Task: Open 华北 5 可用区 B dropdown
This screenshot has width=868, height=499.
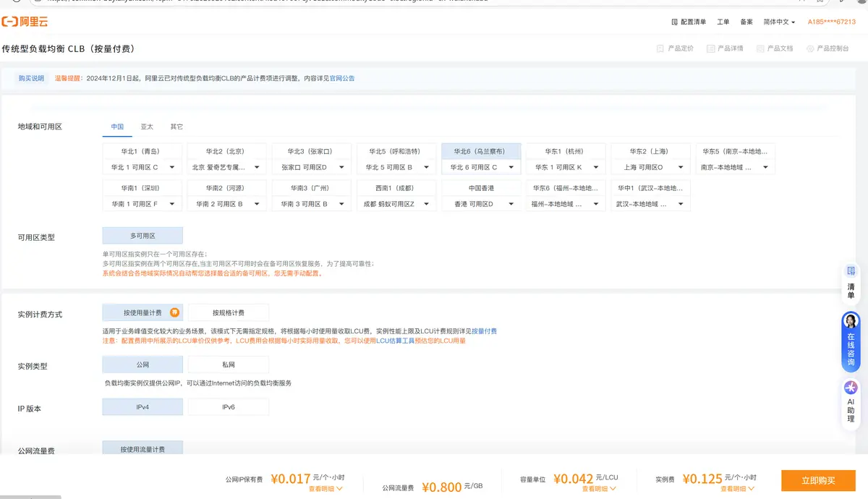Action: click(x=396, y=167)
